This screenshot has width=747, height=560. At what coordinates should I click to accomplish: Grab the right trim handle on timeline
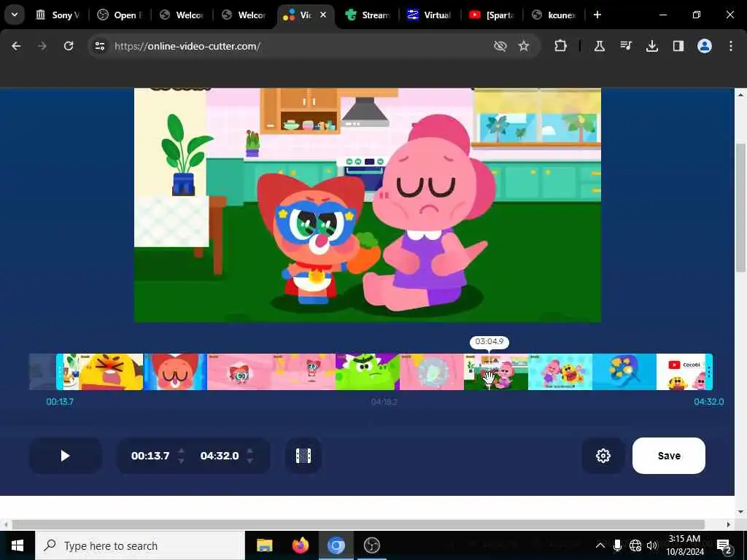(x=709, y=372)
